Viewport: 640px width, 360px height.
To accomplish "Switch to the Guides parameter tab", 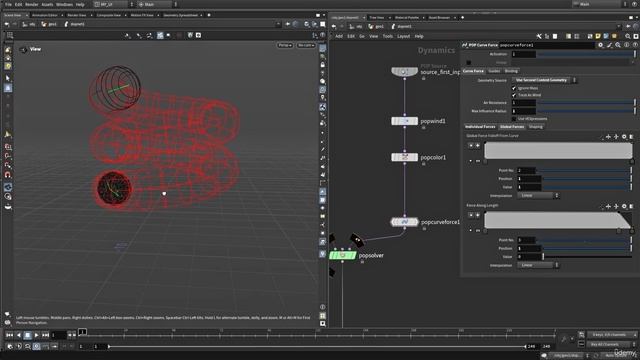I will coord(494,71).
